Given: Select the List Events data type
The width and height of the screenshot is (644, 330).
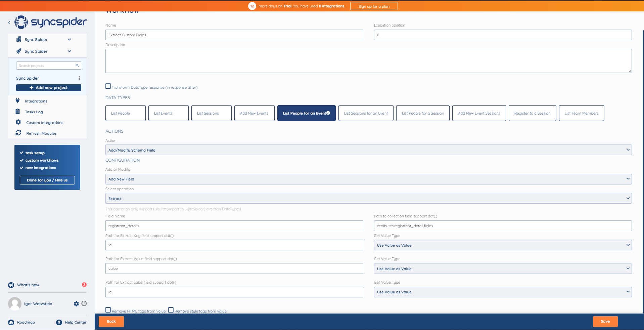Looking at the screenshot, I should [x=169, y=113].
